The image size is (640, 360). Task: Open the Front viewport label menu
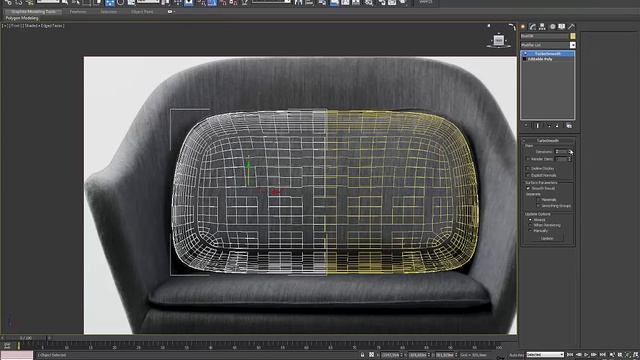15,26
